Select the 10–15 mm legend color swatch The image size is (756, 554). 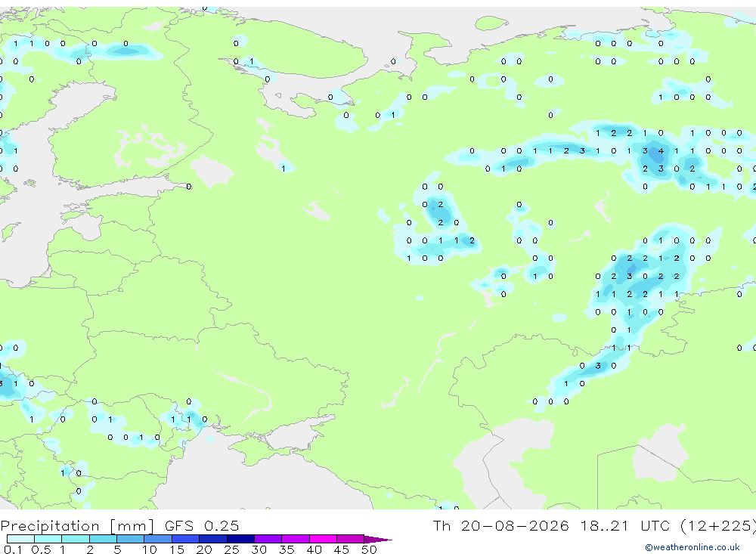[x=158, y=539]
